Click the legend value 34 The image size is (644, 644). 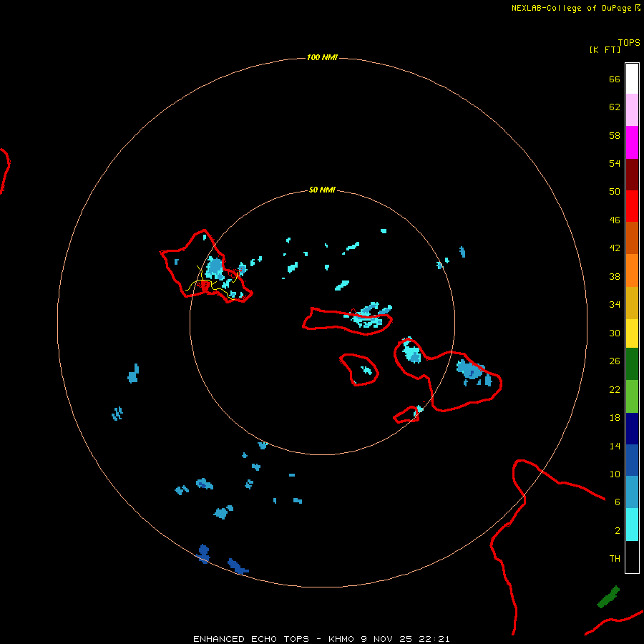tap(615, 304)
